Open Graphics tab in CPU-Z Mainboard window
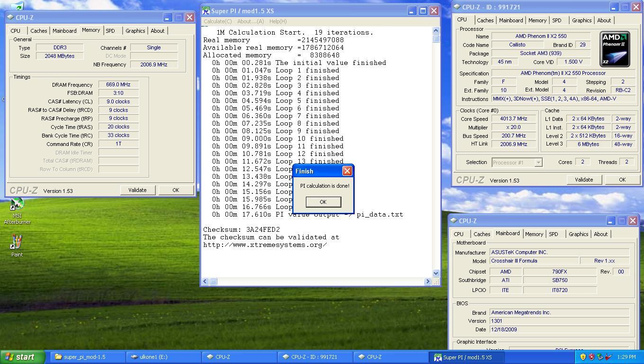This screenshot has width=644, height=364. coord(579,234)
